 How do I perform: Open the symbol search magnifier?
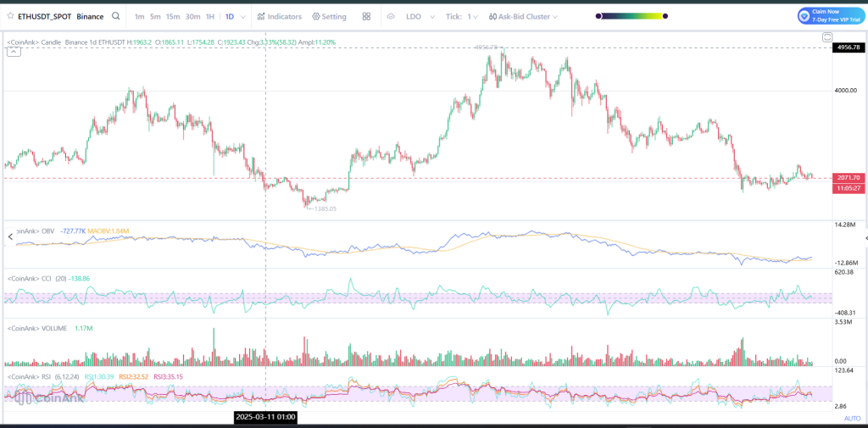tap(115, 16)
